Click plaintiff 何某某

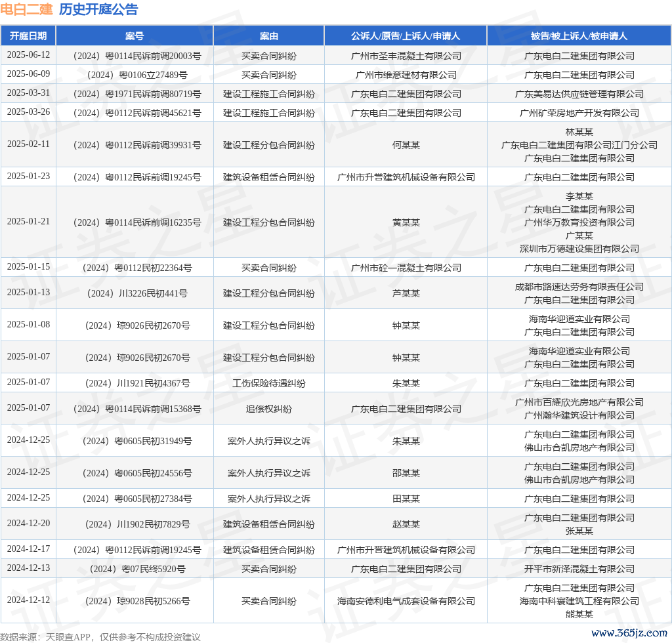tap(406, 145)
